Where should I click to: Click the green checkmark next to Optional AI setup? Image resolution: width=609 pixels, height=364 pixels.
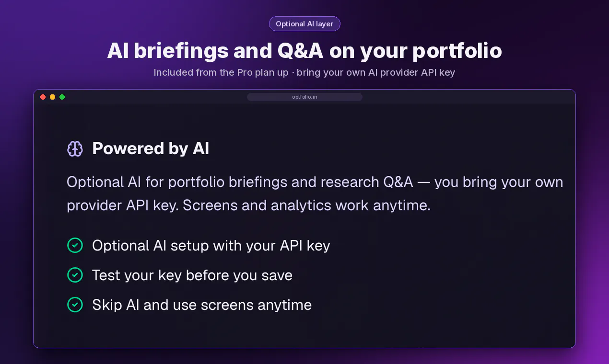tap(75, 245)
